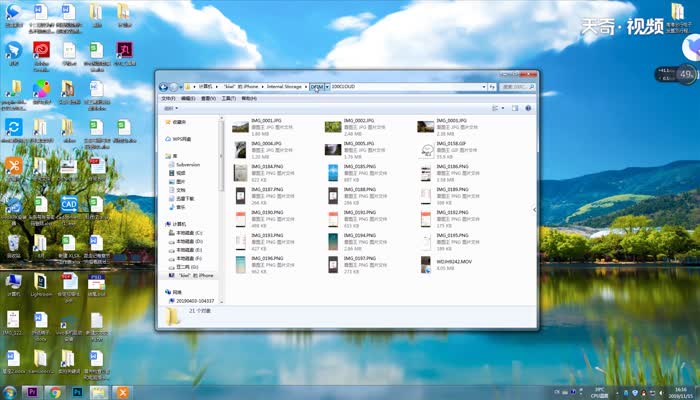The width and height of the screenshot is (700, 400).
Task: Click the explorer Back navigation arrow
Action: coord(163,87)
